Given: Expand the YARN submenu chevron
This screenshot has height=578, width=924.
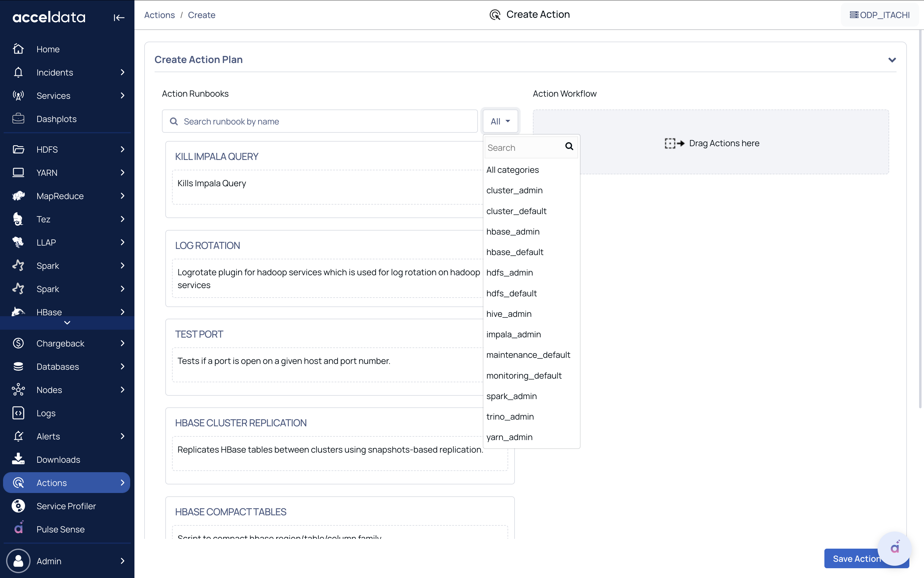Looking at the screenshot, I should 123,173.
